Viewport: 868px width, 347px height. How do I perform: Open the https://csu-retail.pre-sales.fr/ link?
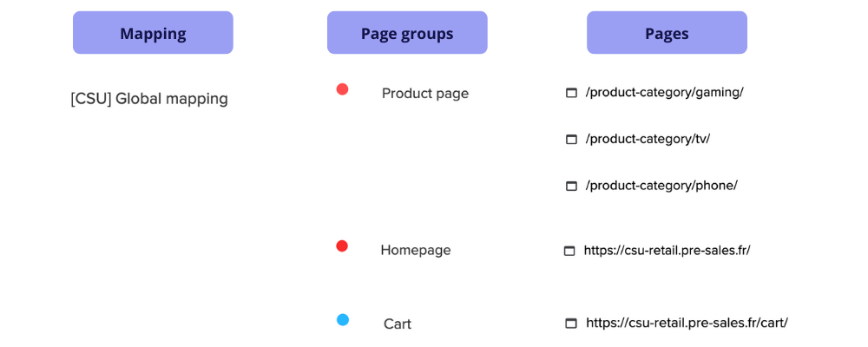(x=667, y=250)
